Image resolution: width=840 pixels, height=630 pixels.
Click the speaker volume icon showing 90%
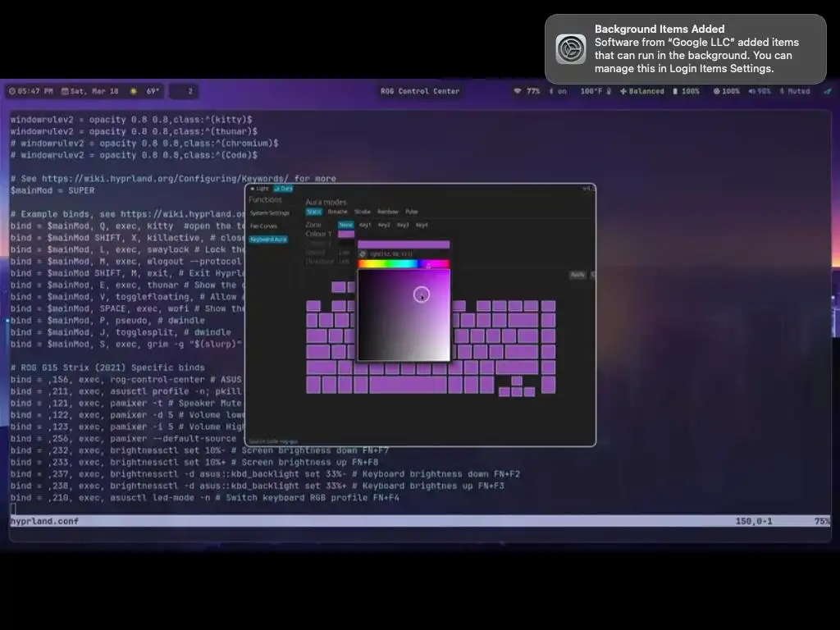pos(752,91)
